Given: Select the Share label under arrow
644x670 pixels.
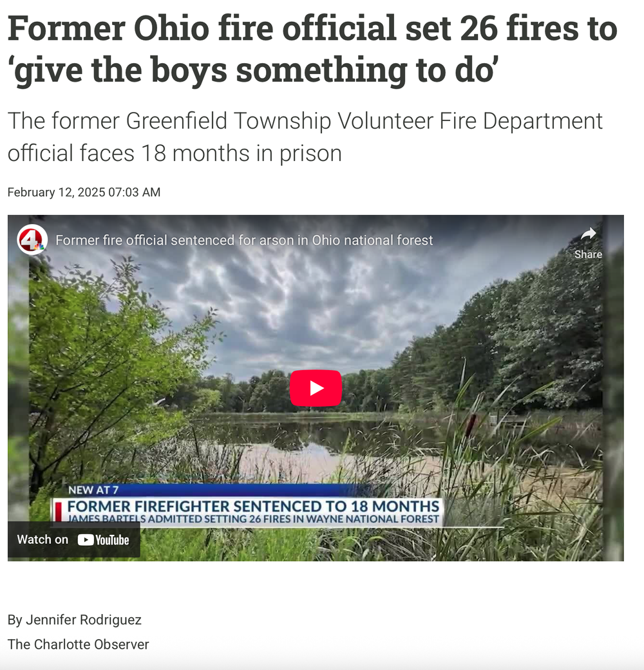Looking at the screenshot, I should [588, 254].
